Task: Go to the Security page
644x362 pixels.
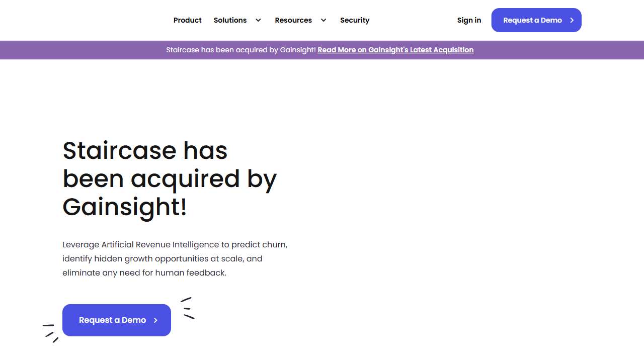Action: 355,20
